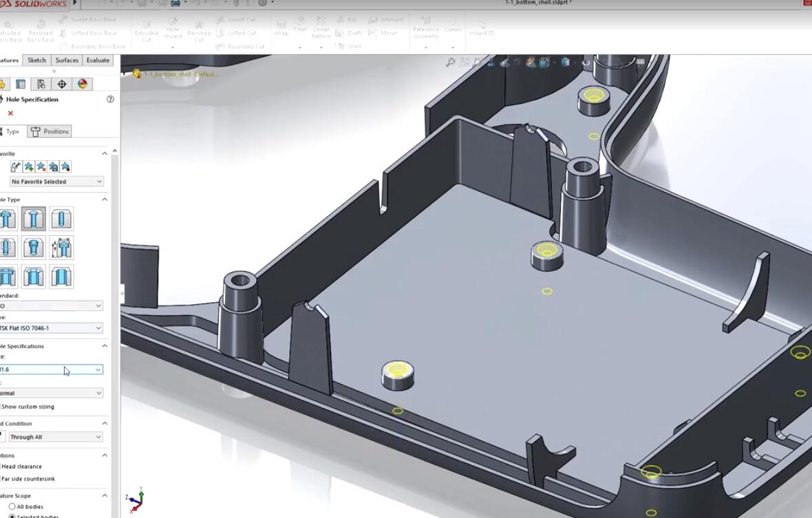812x518 pixels.
Task: Click the Reference Geometry ribbon tool
Action: pyautogui.click(x=426, y=28)
